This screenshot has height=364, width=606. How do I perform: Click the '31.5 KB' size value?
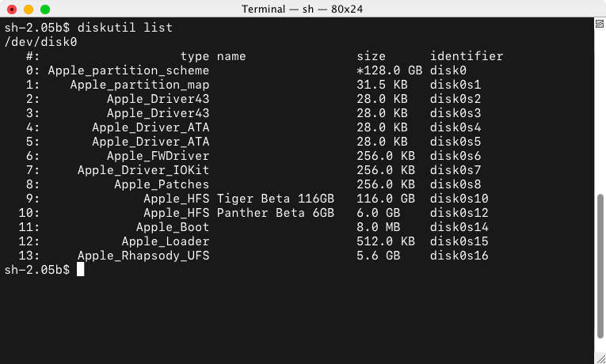[x=382, y=85]
